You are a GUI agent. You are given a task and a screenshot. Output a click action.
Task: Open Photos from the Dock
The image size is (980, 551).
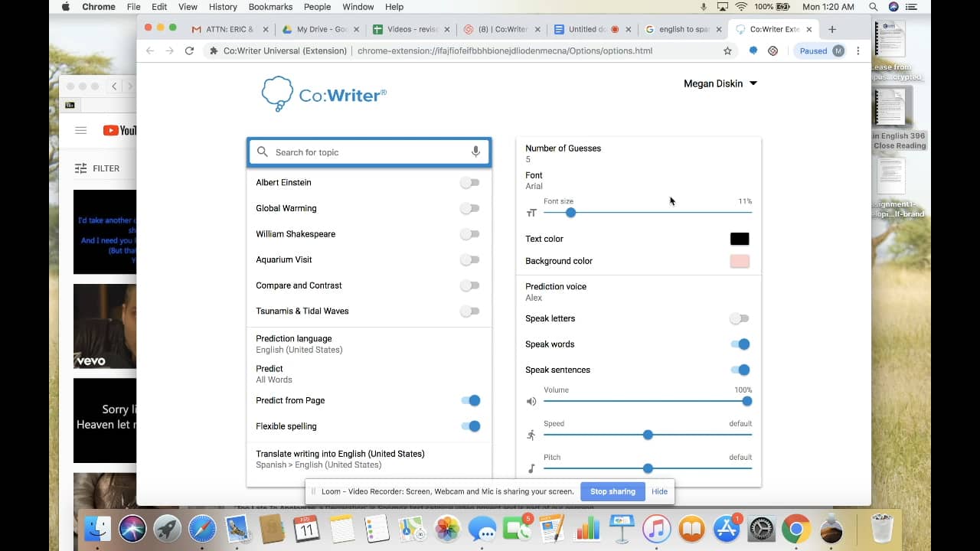447,529
